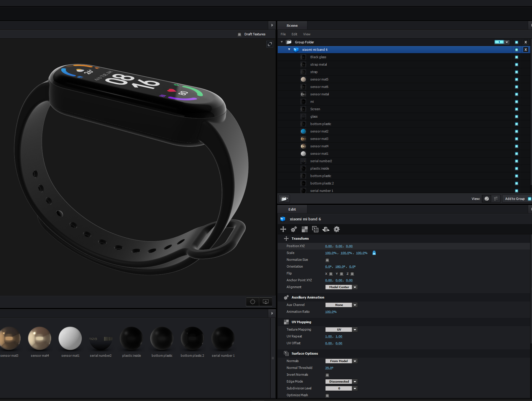Remove xiaomi mi band 6 with its X button
This screenshot has width=532, height=401.
[526, 50]
